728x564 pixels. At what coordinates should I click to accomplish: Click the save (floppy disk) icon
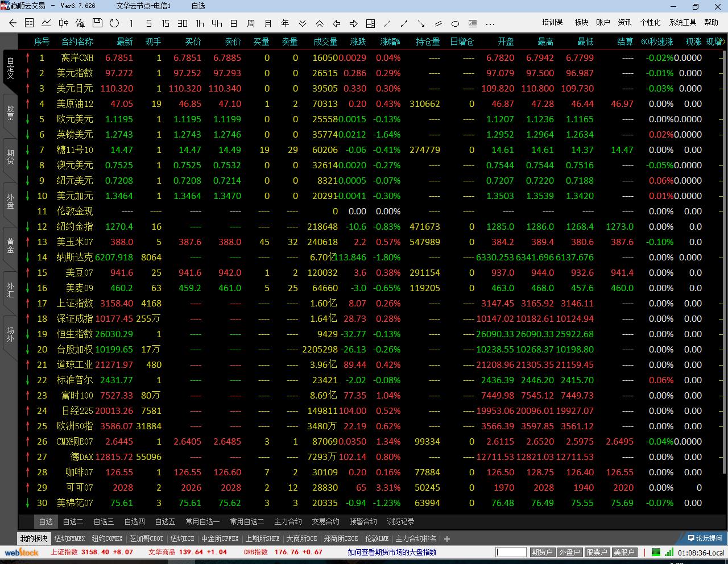(97, 23)
